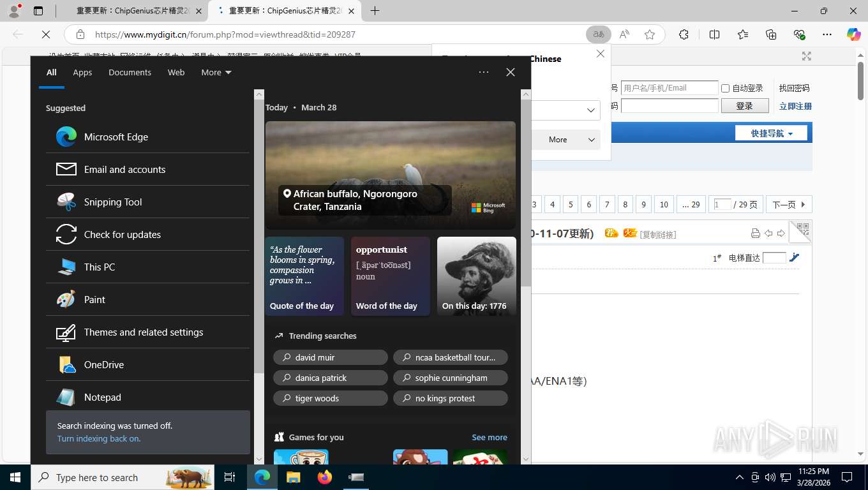Open Firefox from taskbar
868x490 pixels.
click(x=325, y=477)
